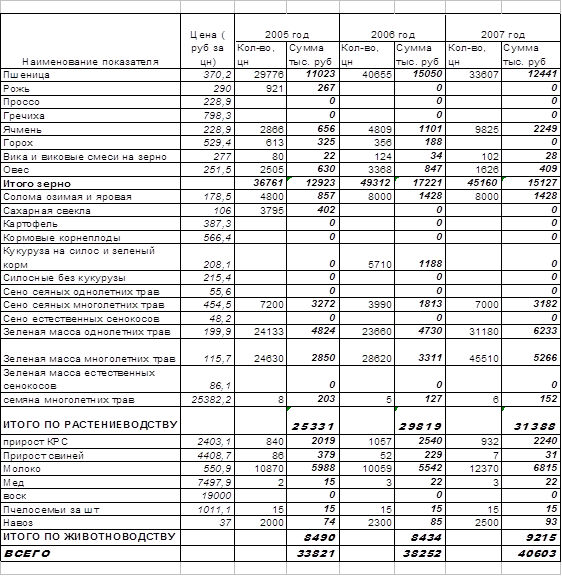The image size is (562, 576).
Task: Click the '2005 год' header cell
Action: click(287, 28)
